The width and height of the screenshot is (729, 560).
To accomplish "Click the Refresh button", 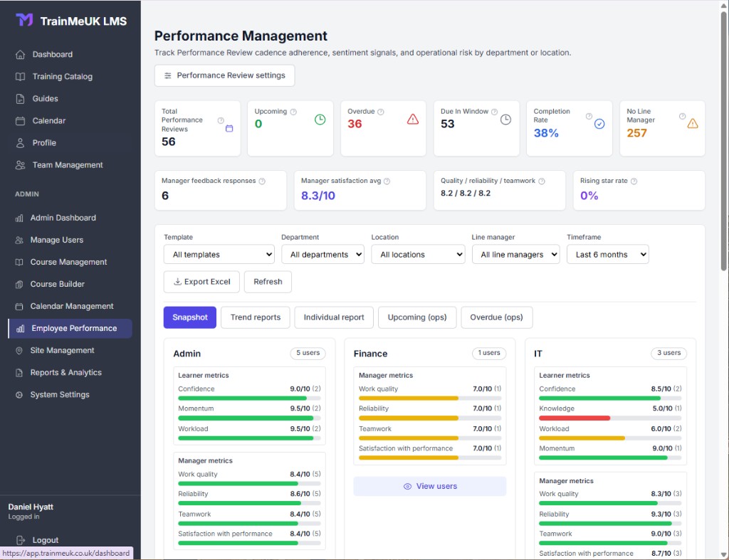I will pos(268,282).
